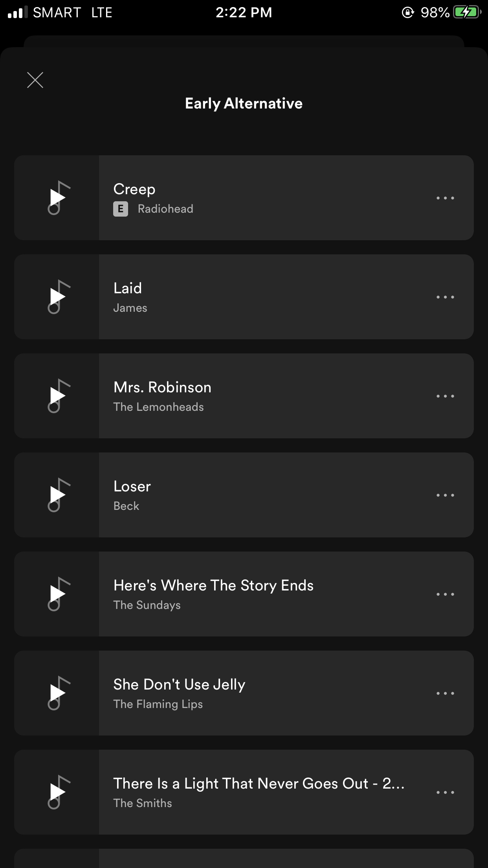Open options for The Smiths song
This screenshot has height=868, width=488.
coord(445,793)
